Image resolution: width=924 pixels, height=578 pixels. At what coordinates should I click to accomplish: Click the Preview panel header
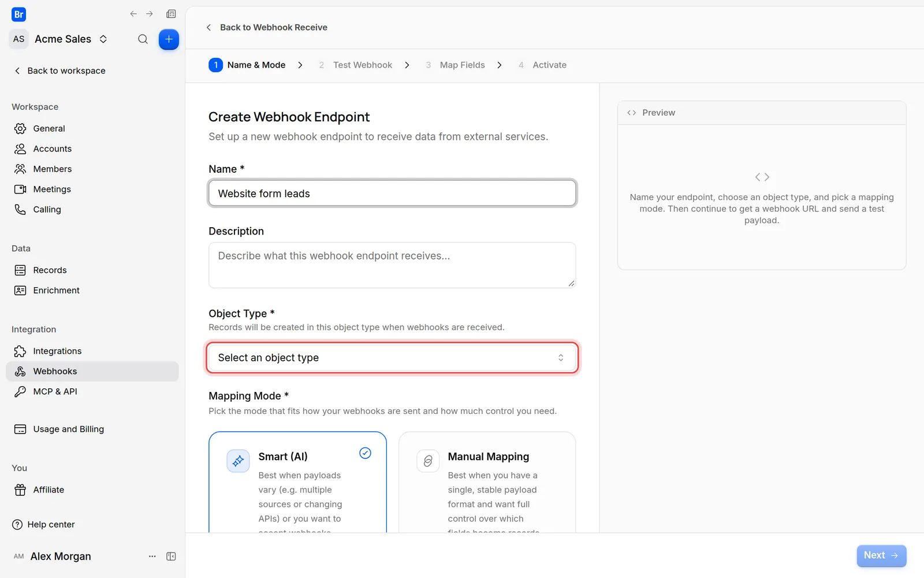pyautogui.click(x=762, y=113)
